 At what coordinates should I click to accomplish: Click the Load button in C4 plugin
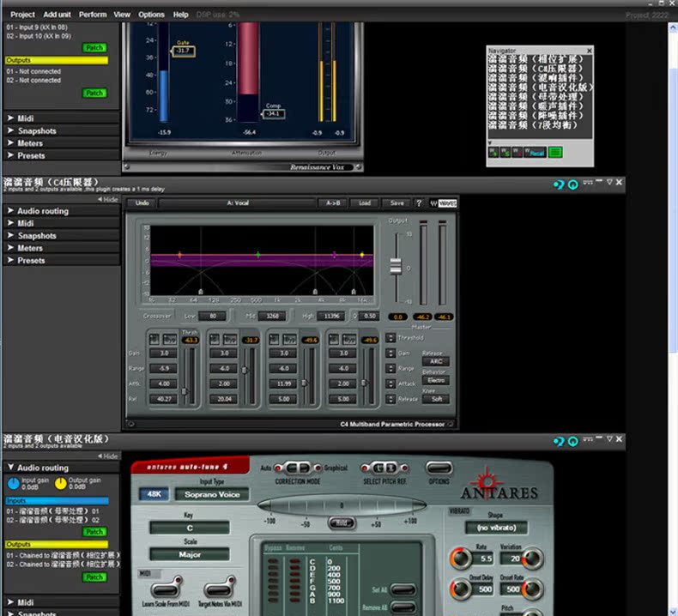(365, 203)
